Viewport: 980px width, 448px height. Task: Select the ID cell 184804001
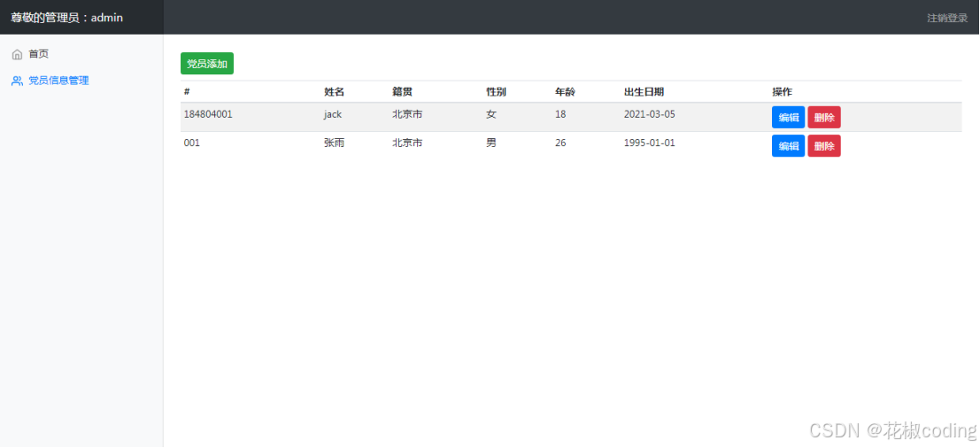tap(208, 114)
